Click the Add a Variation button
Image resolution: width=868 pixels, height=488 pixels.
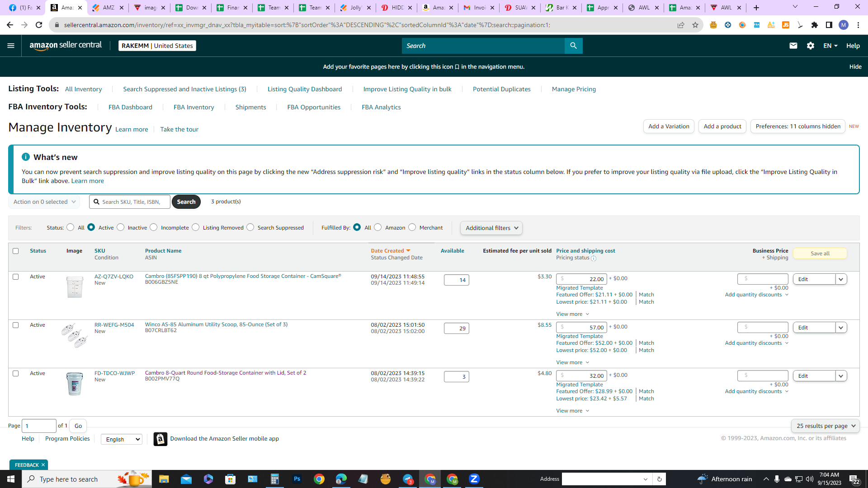[669, 127]
